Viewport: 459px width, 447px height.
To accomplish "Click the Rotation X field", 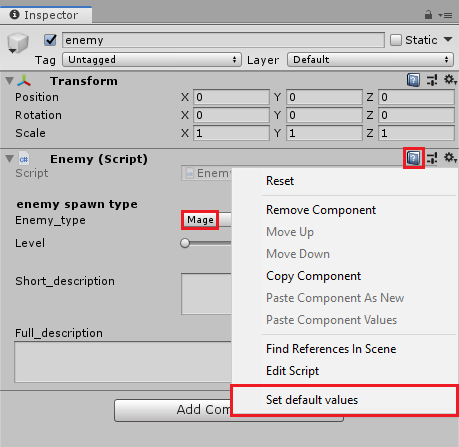I will 231,115.
